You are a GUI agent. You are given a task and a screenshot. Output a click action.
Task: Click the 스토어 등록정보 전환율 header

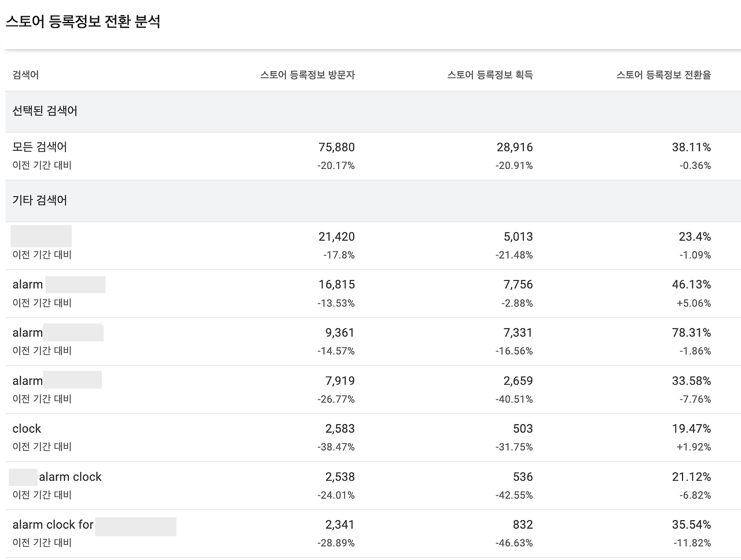pos(663,75)
